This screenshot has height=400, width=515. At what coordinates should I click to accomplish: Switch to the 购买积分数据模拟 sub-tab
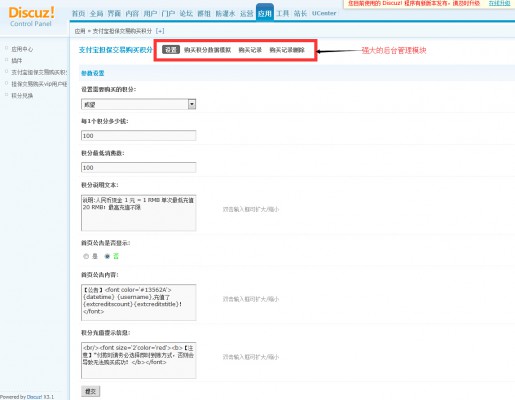(x=207, y=50)
